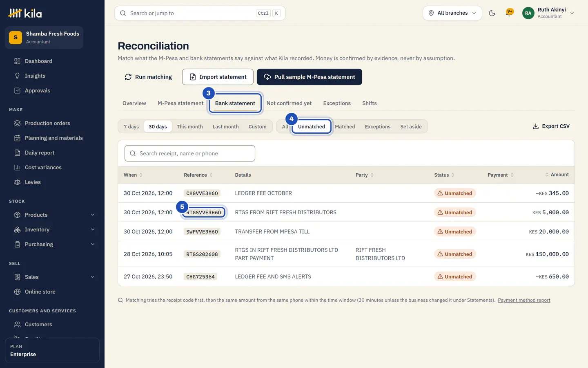Select Custom date range
The height and width of the screenshot is (368, 588).
(258, 127)
